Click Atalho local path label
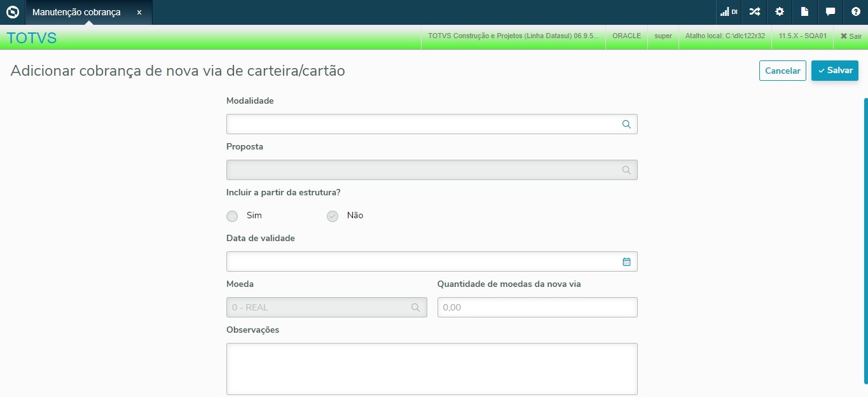The width and height of the screenshot is (868, 397). tap(725, 36)
